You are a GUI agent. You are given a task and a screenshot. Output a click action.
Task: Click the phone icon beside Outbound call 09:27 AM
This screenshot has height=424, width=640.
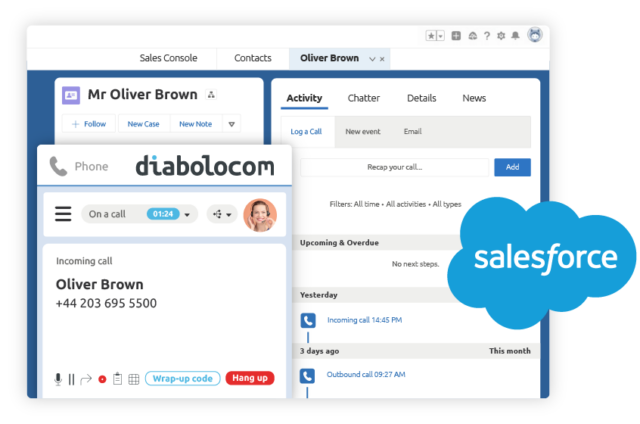[307, 376]
